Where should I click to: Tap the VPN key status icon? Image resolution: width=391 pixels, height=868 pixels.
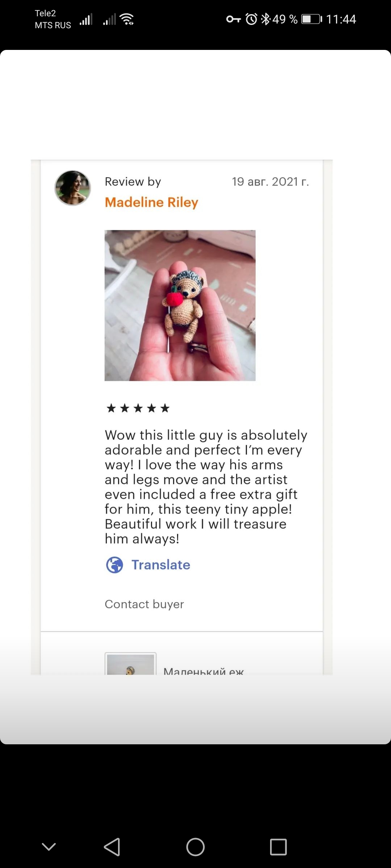coord(234,19)
